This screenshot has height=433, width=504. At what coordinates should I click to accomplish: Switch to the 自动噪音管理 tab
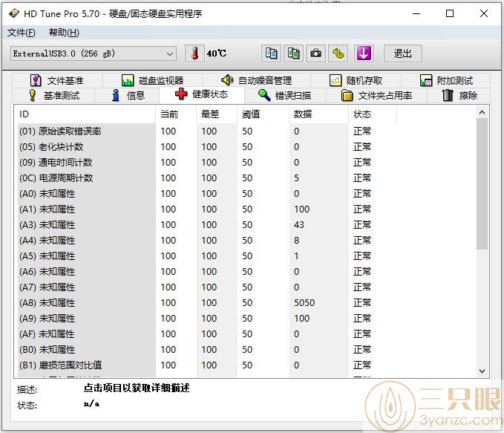(x=257, y=80)
